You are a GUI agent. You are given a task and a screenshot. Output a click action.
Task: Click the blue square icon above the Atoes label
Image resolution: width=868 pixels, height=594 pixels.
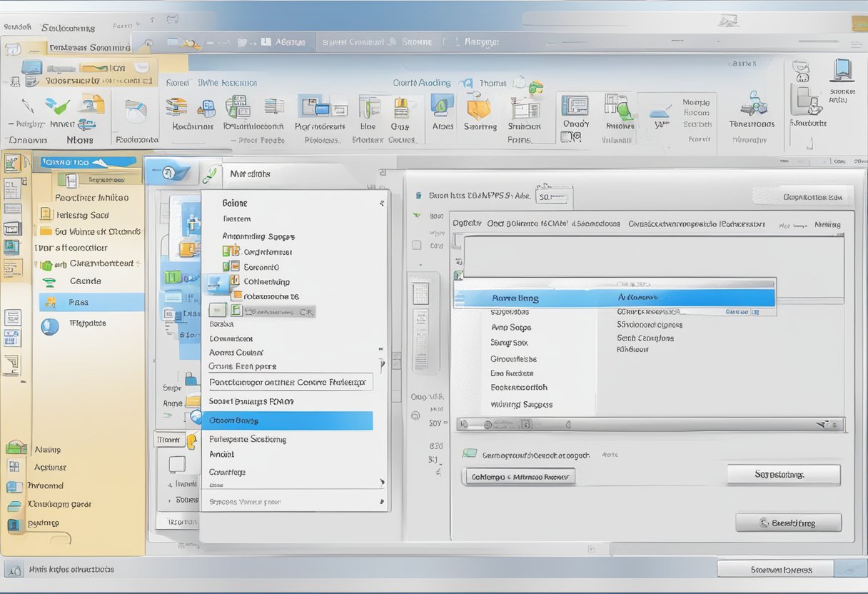point(443,106)
